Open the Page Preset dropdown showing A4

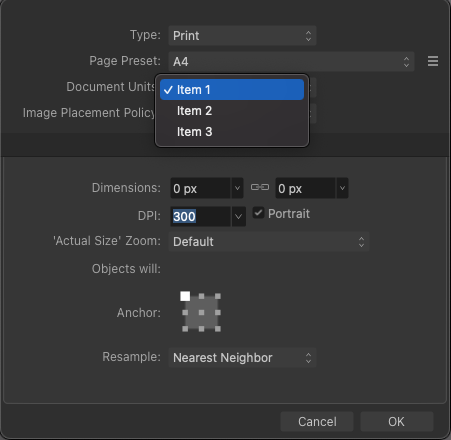click(291, 61)
